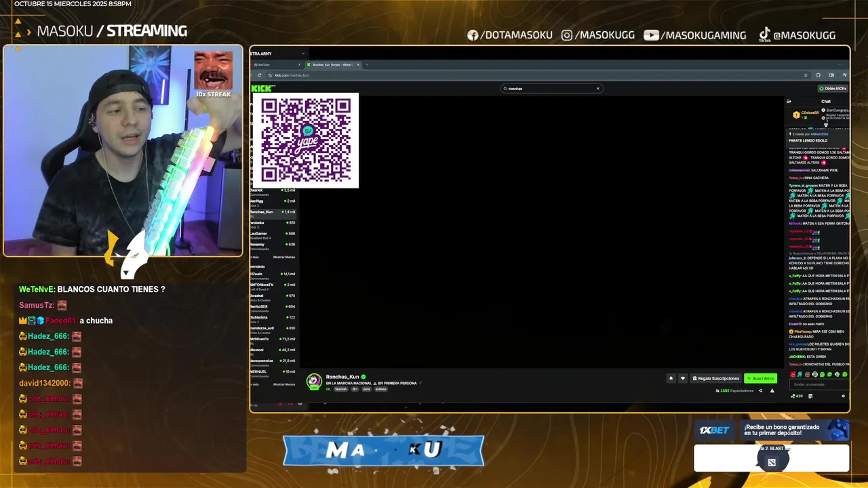
Task: Open the TRA ARMY dropdown arrow
Action: [x=303, y=54]
